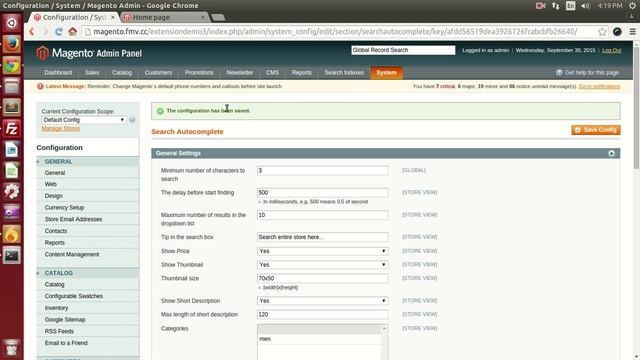Open system gear menu in top panel
Viewport: 640px width, 360px height.
tap(633, 6)
